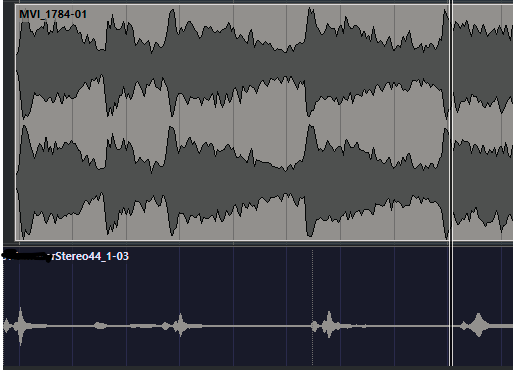The height and width of the screenshot is (370, 513).
Task: Click the bottom border of the selected MVI_1784-01 event
Action: click(x=232, y=240)
